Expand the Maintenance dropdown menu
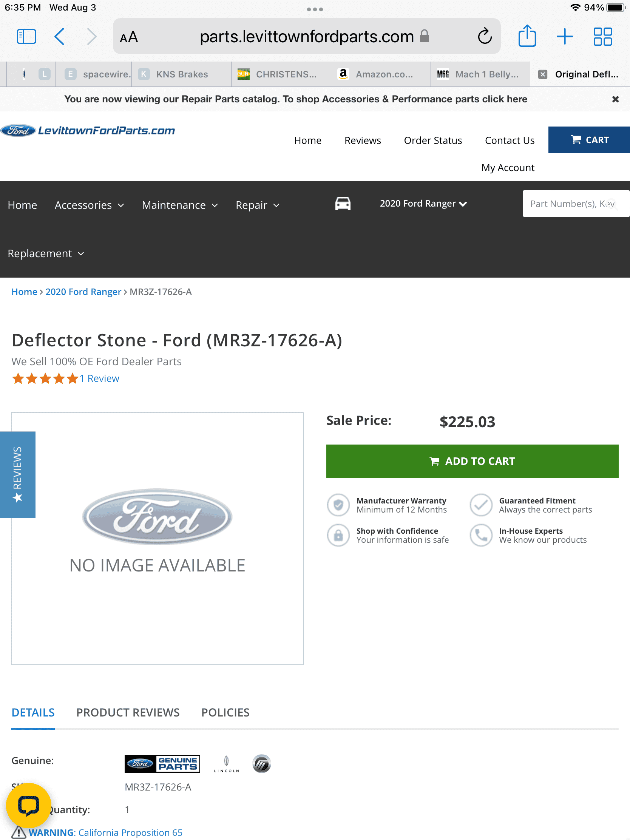 coord(180,205)
